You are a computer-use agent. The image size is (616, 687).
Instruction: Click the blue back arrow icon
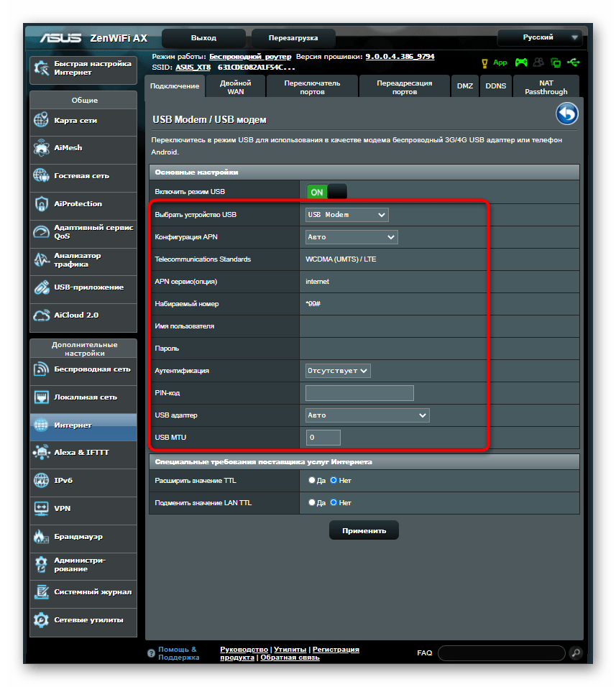[x=567, y=114]
